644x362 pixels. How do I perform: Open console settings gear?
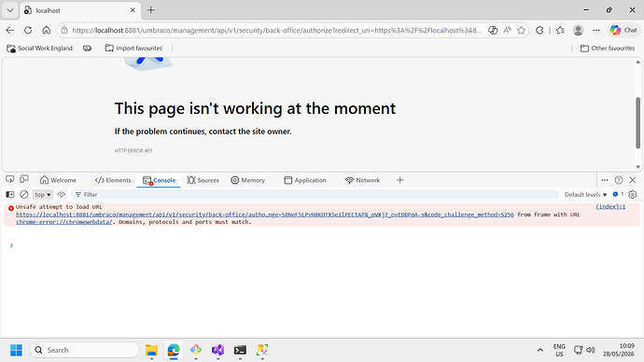point(633,195)
